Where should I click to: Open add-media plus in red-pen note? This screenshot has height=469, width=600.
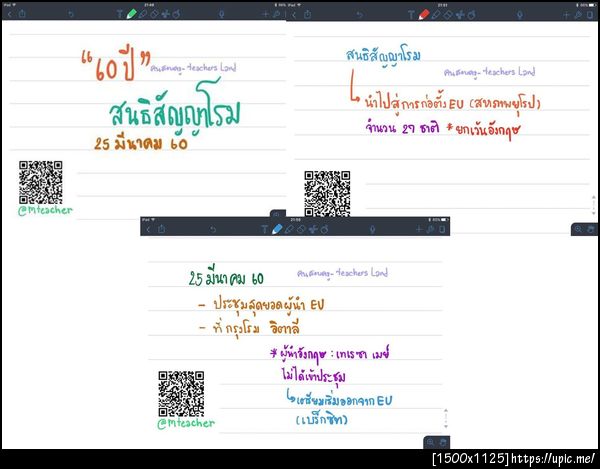[x=566, y=15]
